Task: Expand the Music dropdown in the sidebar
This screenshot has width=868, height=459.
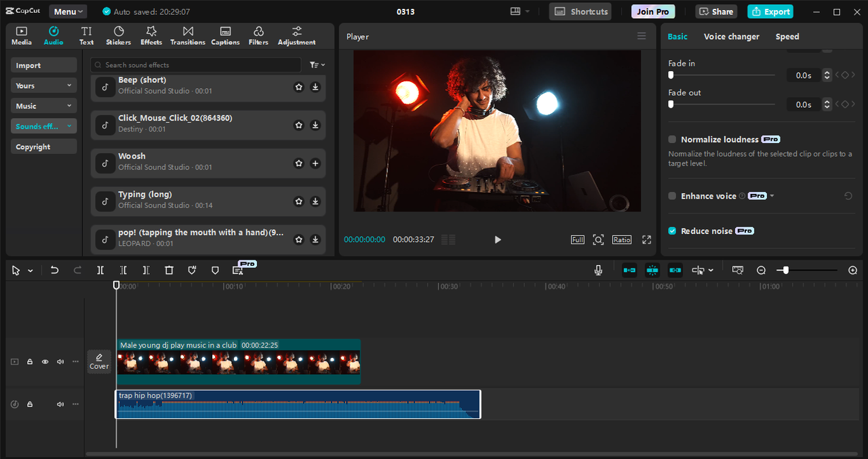Action: click(43, 105)
